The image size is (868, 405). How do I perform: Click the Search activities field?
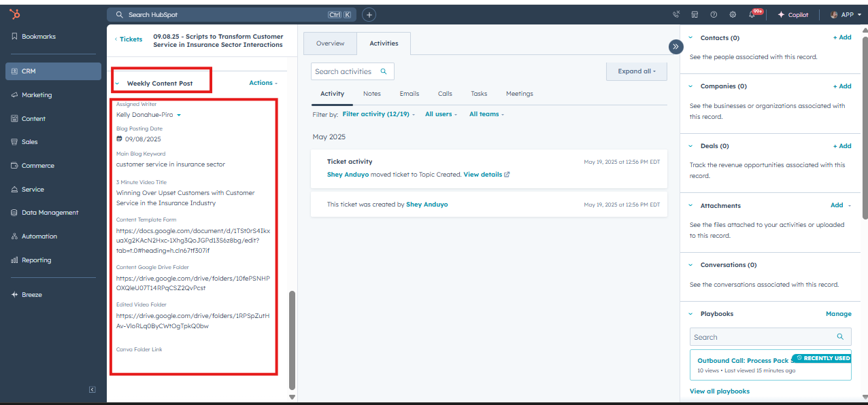[352, 71]
